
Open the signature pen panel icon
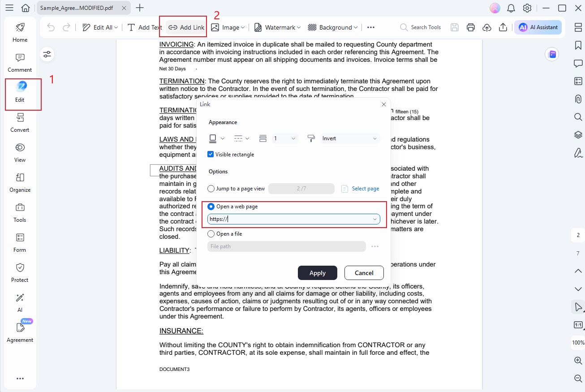pos(578,153)
